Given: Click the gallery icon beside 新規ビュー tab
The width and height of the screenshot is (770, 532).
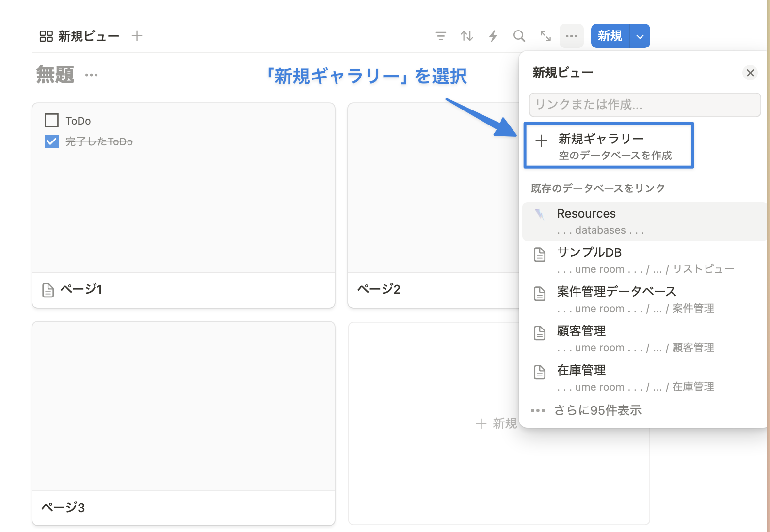Looking at the screenshot, I should point(46,36).
